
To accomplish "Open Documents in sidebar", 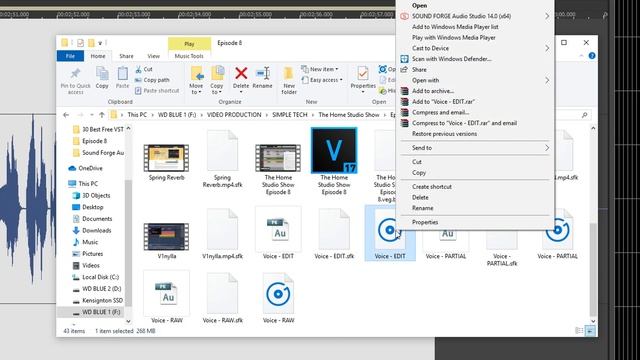I will point(92,219).
